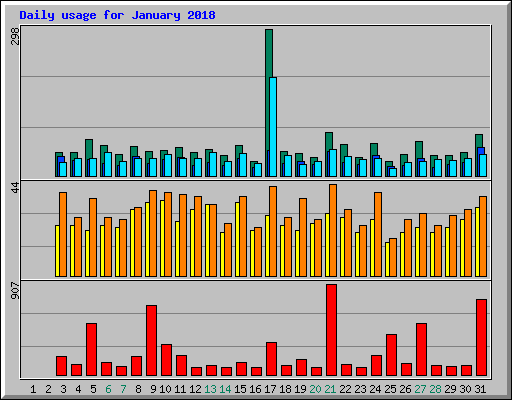Click green weekend day label 7
The image size is (512, 400).
click(x=123, y=389)
